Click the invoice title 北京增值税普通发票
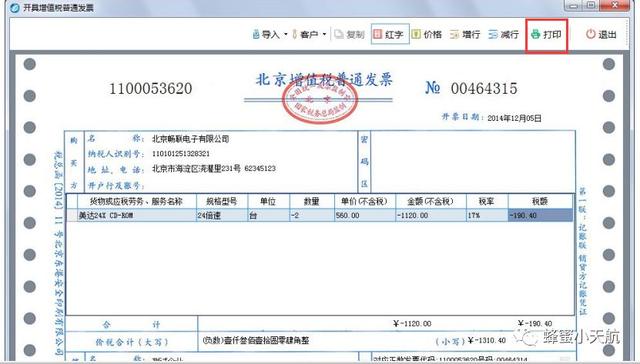The height and width of the screenshot is (364, 640). 324,80
